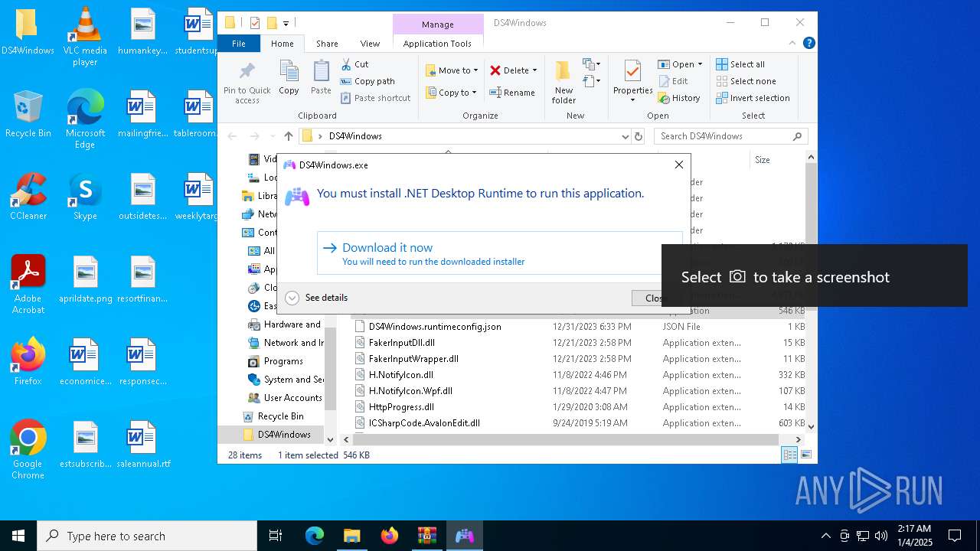
Task: Open Copy to dropdown
Action: [451, 93]
